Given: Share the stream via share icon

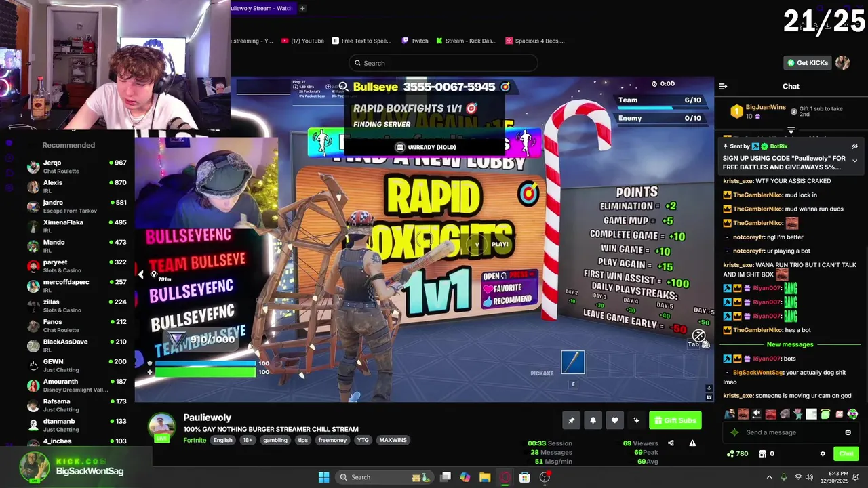Looking at the screenshot, I should (671, 443).
